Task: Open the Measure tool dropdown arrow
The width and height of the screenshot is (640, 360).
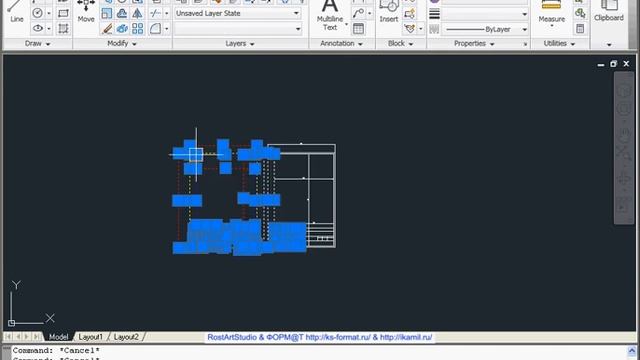Action: [x=551, y=26]
